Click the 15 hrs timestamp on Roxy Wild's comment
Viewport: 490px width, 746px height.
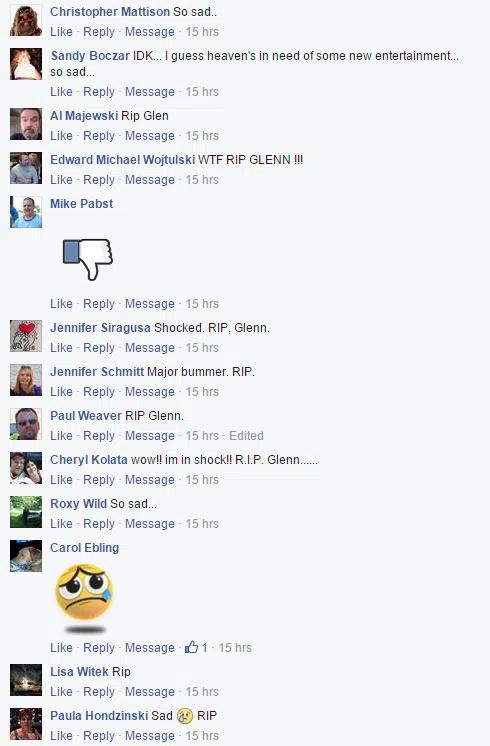[202, 524]
